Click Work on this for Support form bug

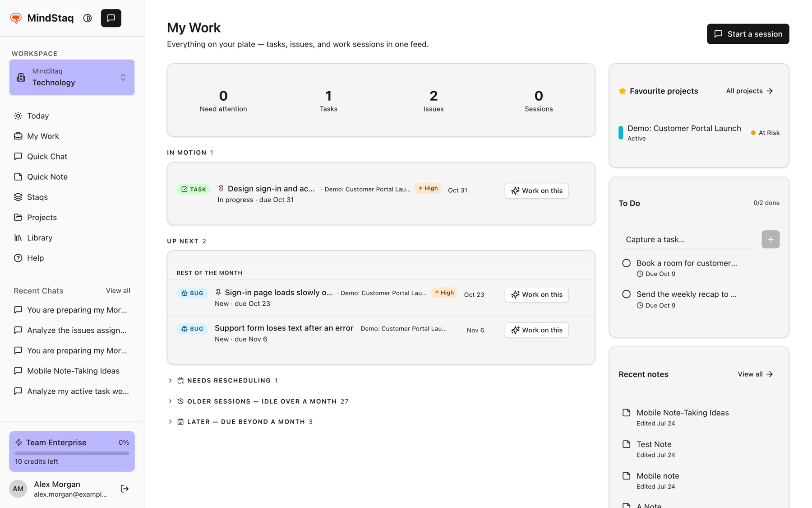tap(536, 330)
